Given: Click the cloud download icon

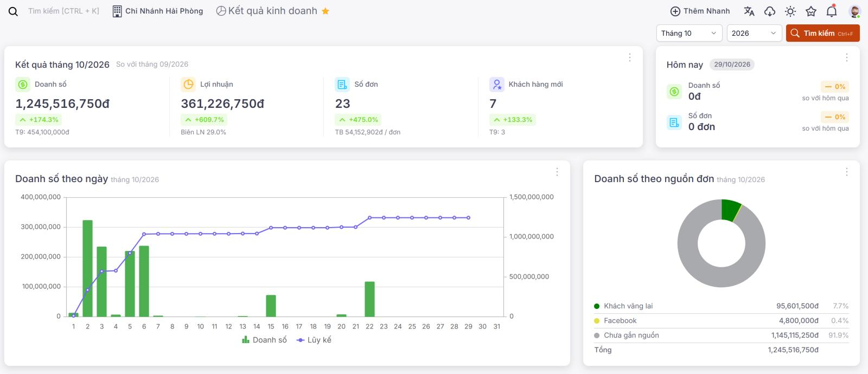Looking at the screenshot, I should click(770, 11).
